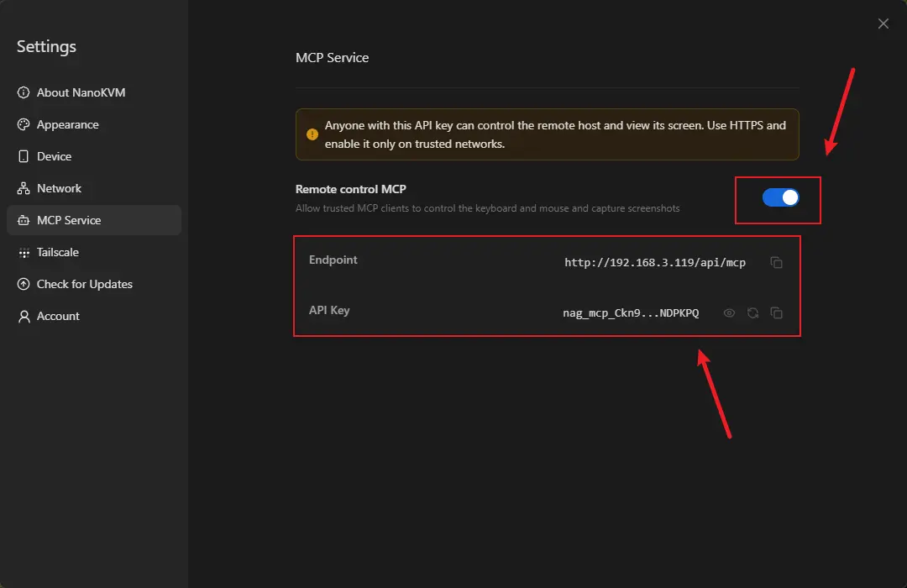Open Tailscale settings
Image resolution: width=907 pixels, height=588 pixels.
point(94,252)
